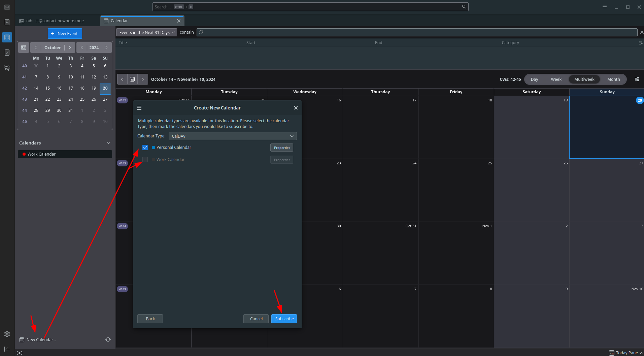
Task: Select week W 43 label
Action: [122, 163]
